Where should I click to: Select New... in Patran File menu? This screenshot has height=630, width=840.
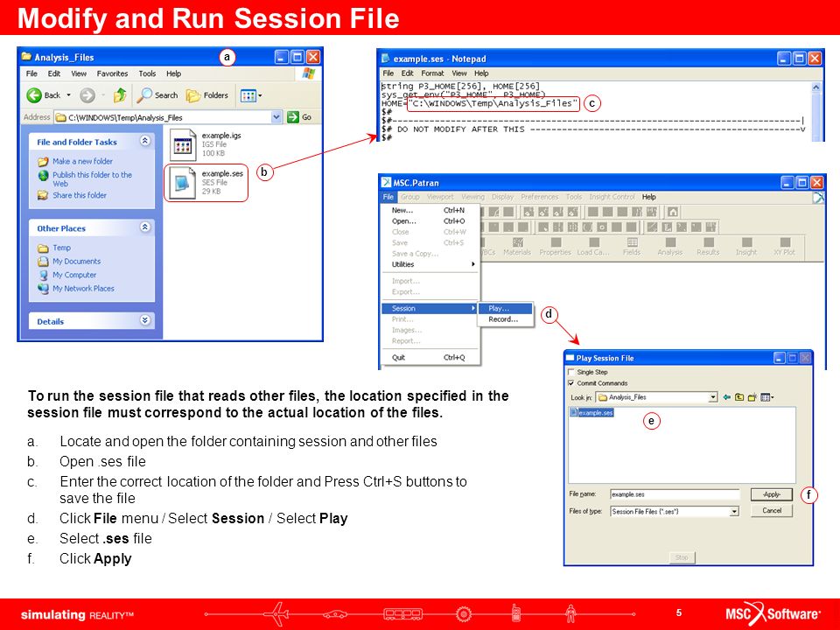point(431,211)
